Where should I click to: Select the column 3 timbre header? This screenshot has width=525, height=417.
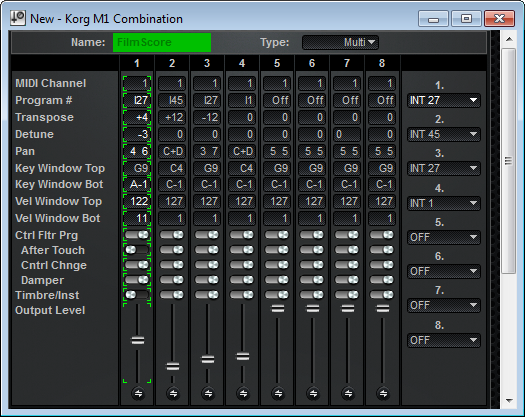(x=207, y=63)
